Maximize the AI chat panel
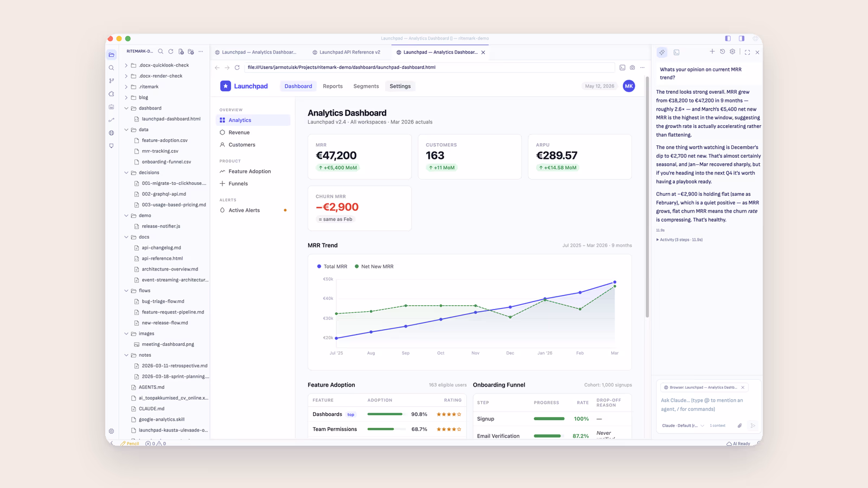 [x=748, y=53]
